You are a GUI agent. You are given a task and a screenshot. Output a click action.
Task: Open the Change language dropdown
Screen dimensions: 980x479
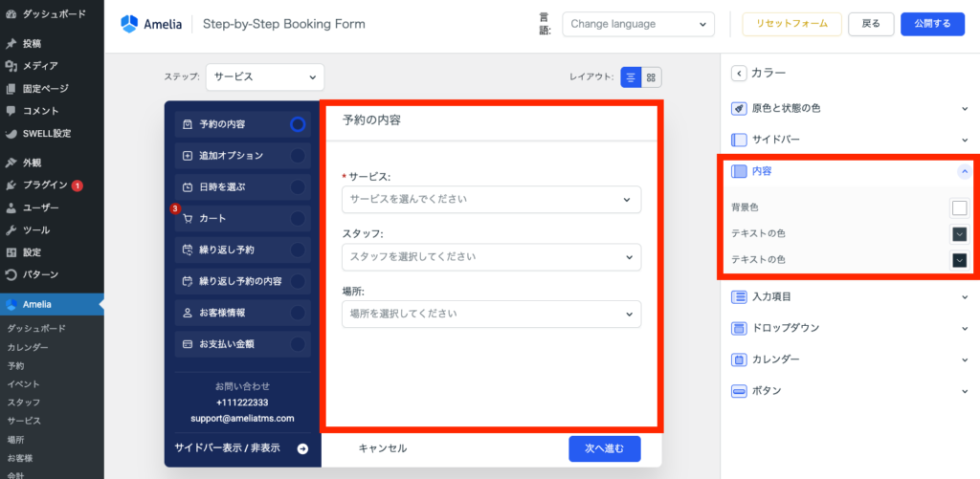(637, 24)
